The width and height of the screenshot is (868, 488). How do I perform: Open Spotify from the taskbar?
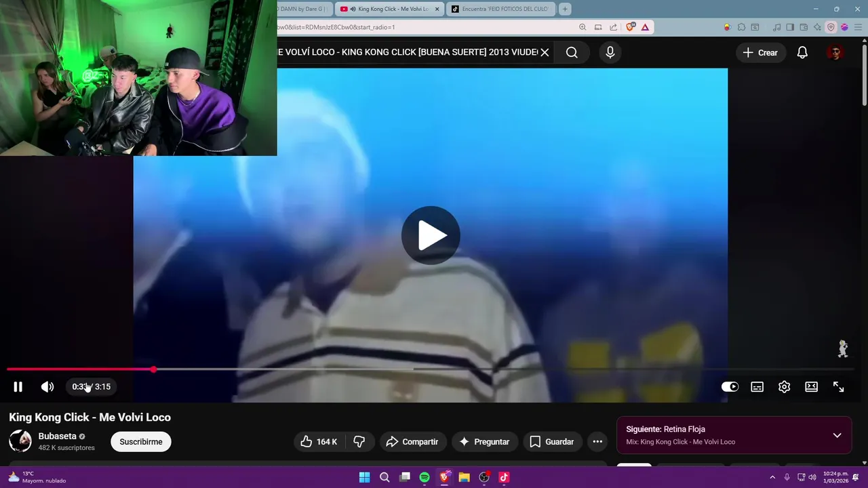(425, 477)
